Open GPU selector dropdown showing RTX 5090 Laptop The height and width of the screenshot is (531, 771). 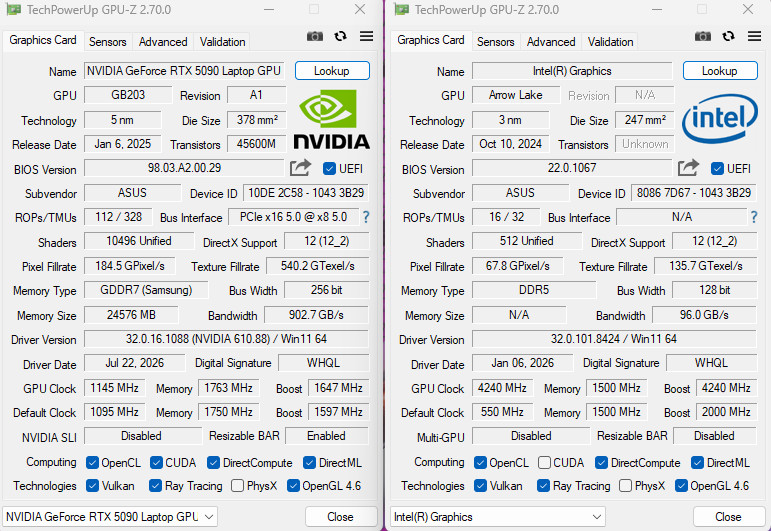[110, 517]
